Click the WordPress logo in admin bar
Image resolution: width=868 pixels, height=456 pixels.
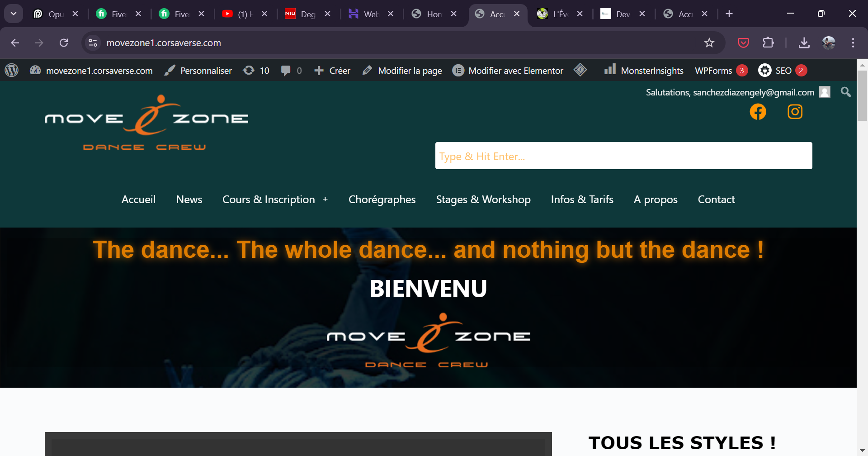[x=12, y=71]
